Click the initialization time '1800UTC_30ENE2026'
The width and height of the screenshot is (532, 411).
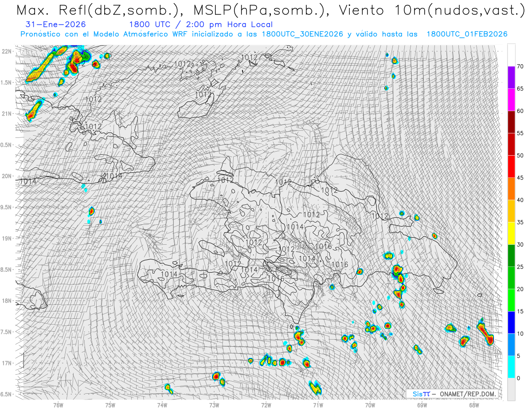[302, 35]
